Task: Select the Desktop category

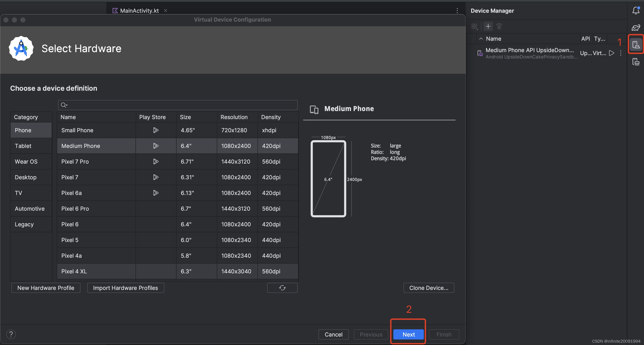Action: [31, 177]
